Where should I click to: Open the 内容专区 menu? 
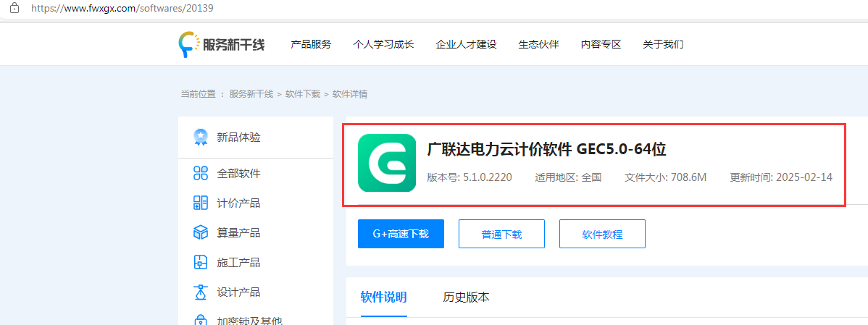click(x=601, y=45)
